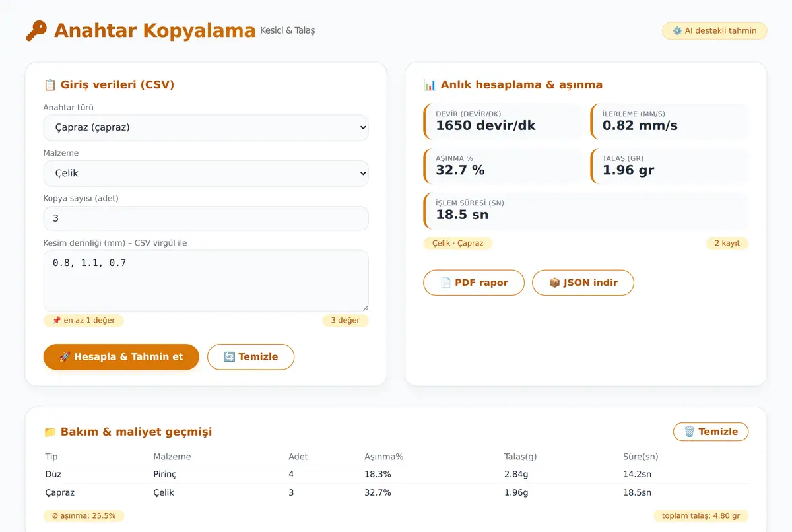This screenshot has height=532, width=792.
Task: Click the 'en az 1 değer' hint badge
Action: 84,321
